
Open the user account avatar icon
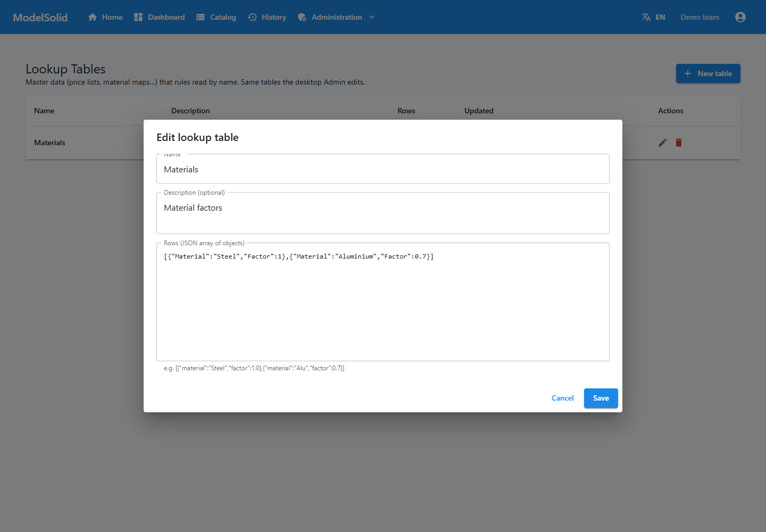[740, 17]
